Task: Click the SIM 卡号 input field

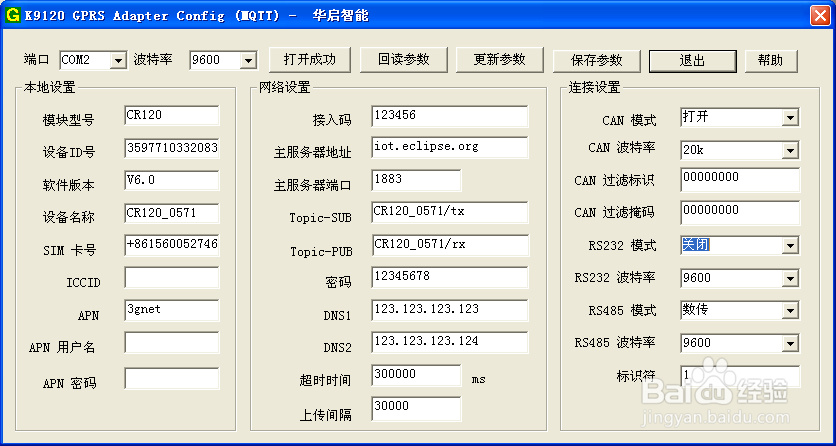Action: pos(172,245)
